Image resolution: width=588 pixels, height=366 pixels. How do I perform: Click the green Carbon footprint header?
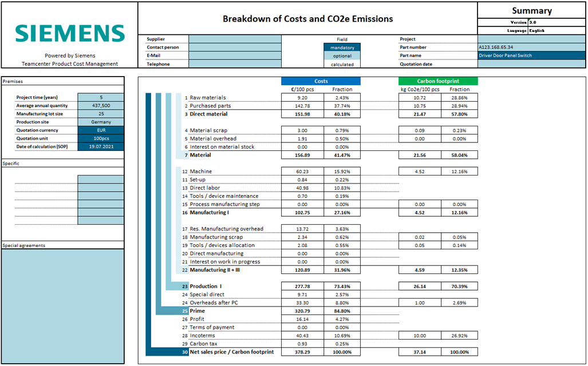[x=438, y=81]
